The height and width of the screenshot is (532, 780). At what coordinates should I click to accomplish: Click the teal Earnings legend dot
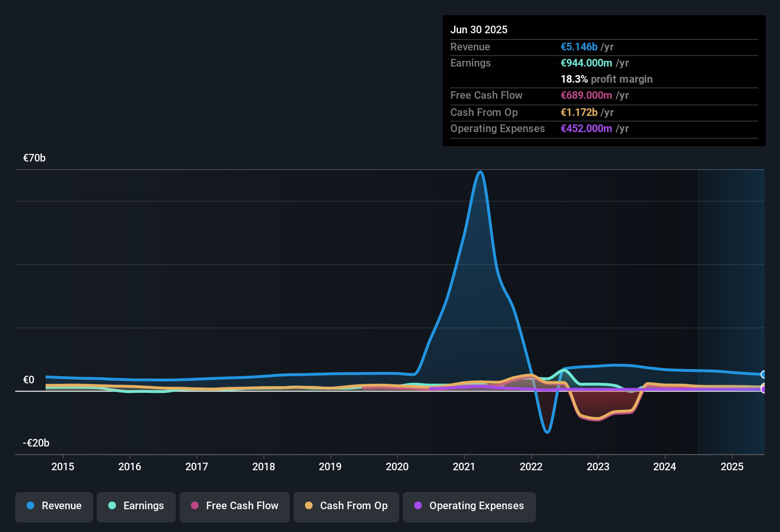[112, 506]
